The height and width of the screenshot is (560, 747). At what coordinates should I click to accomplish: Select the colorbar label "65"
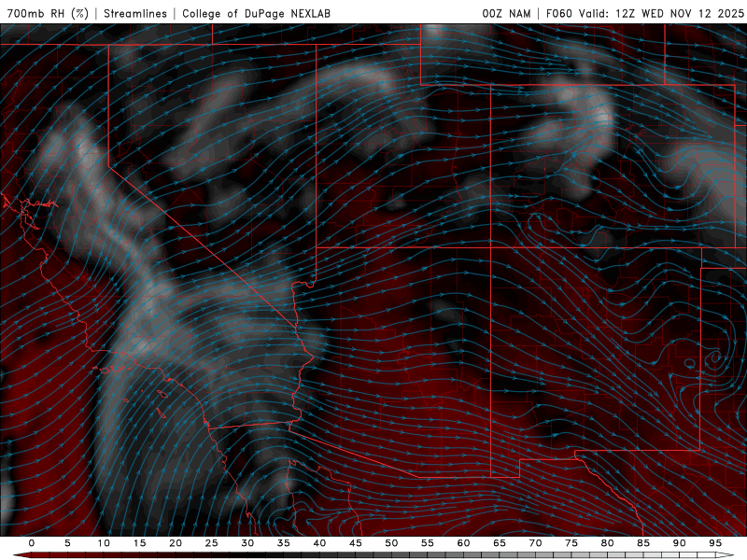click(500, 543)
